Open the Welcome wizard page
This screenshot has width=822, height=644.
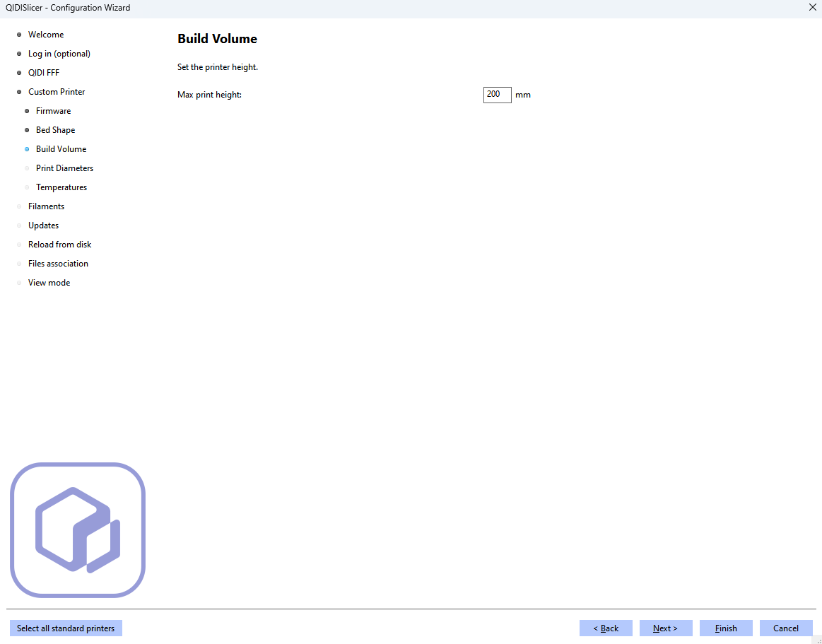click(x=46, y=35)
